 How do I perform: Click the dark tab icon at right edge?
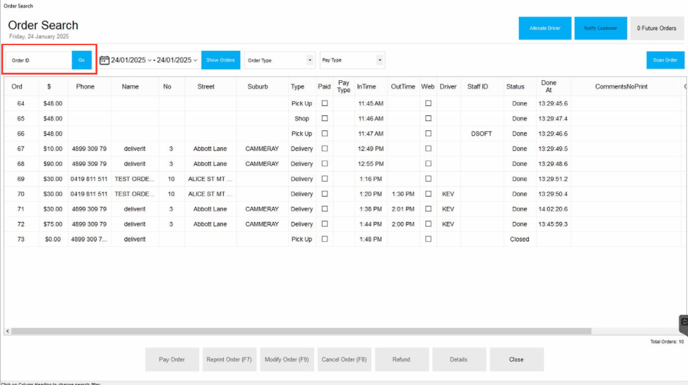tap(684, 325)
